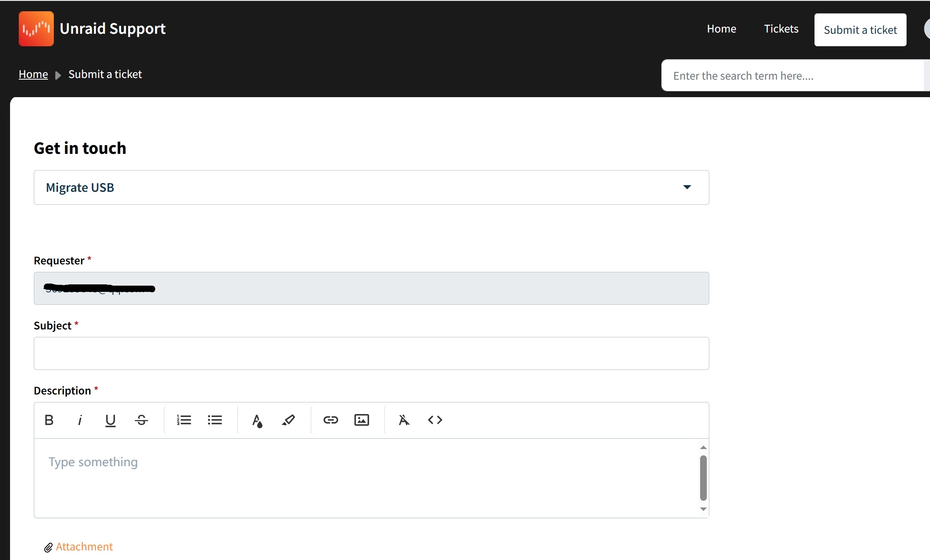Click the Submit a ticket button
Screen dimensions: 930x560
[860, 30]
